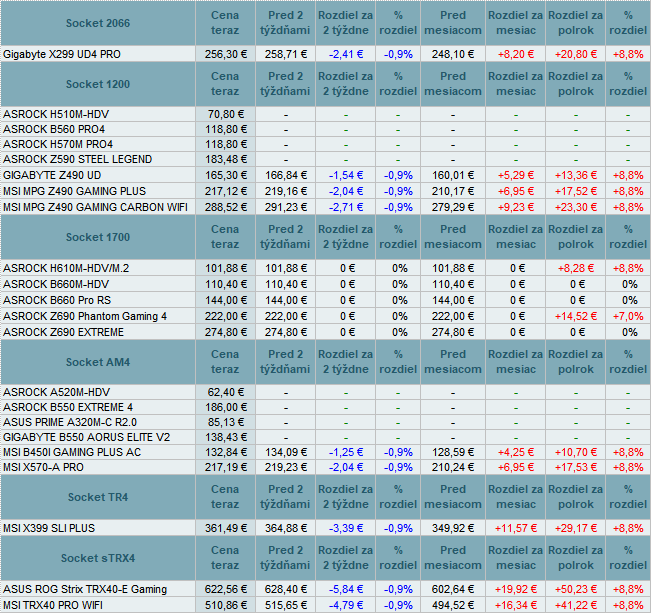The width and height of the screenshot is (651, 613).
Task: Select the 602,64 € month-ago price
Action: 453,589
